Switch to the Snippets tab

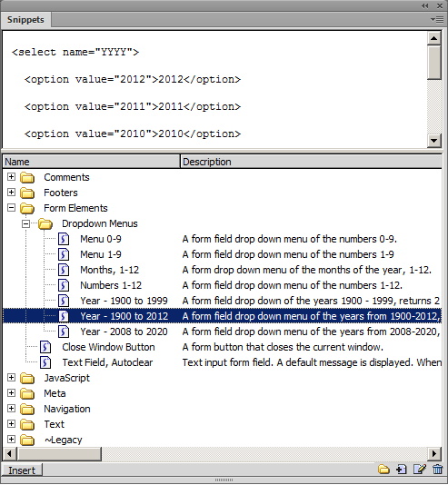(x=25, y=20)
